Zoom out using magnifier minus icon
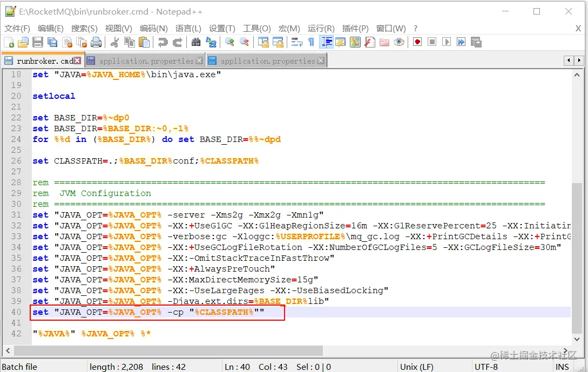This screenshot has width=588, height=372. [x=244, y=42]
